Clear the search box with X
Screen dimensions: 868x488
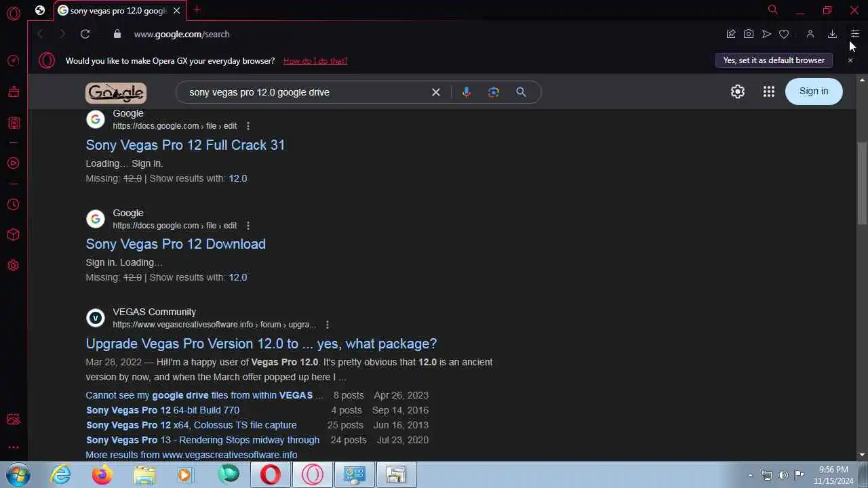436,92
